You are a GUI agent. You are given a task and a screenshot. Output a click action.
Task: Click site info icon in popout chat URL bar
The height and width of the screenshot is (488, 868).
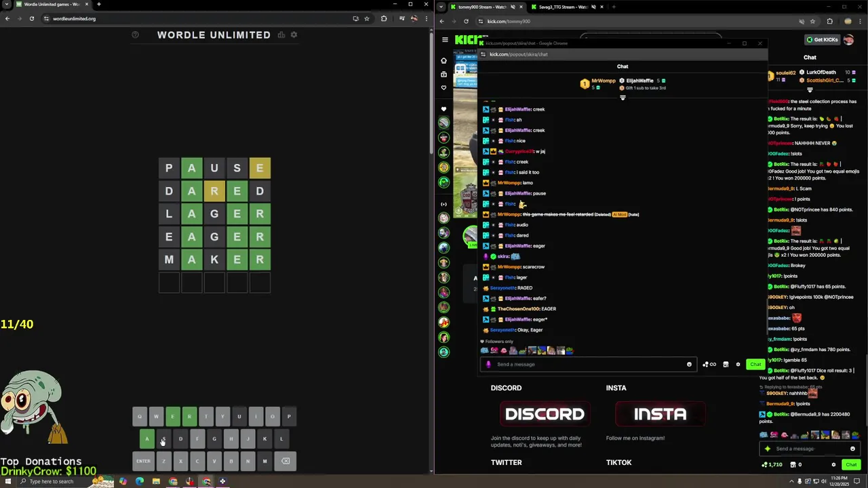484,54
